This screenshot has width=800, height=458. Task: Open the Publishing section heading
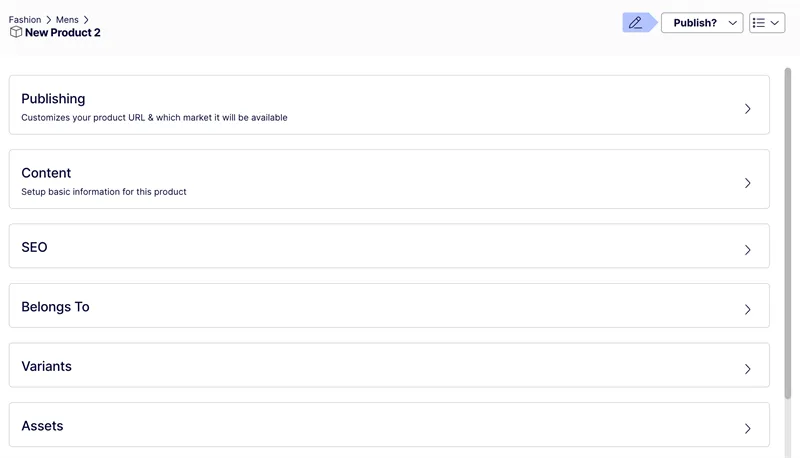click(53, 99)
